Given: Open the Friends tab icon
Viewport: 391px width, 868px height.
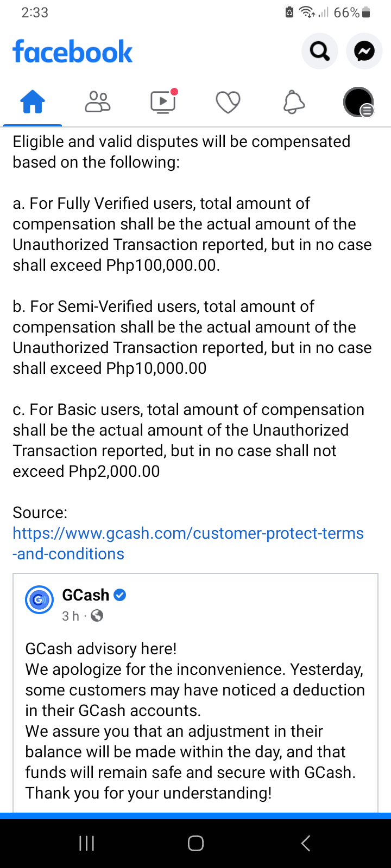Looking at the screenshot, I should (x=98, y=101).
